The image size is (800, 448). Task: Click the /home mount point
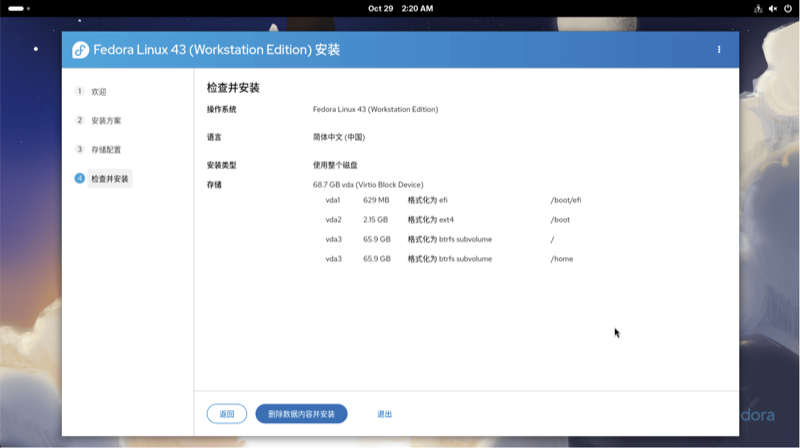562,259
